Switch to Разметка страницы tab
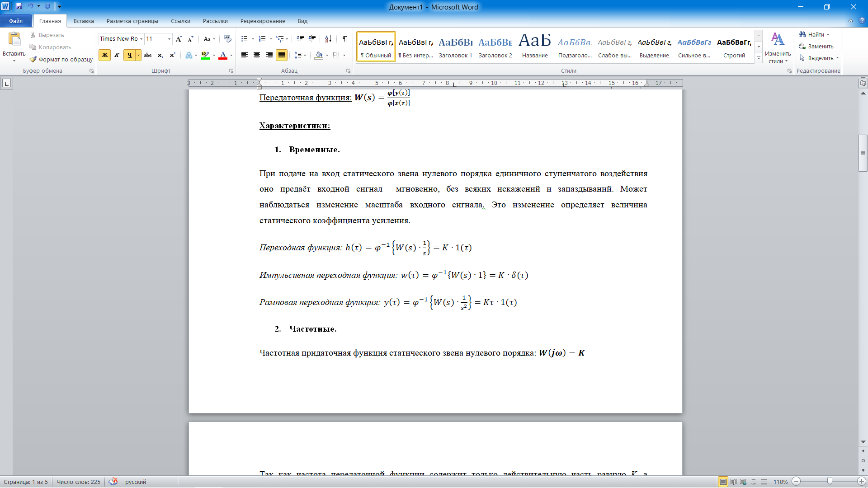This screenshot has height=488, width=868. (x=132, y=21)
